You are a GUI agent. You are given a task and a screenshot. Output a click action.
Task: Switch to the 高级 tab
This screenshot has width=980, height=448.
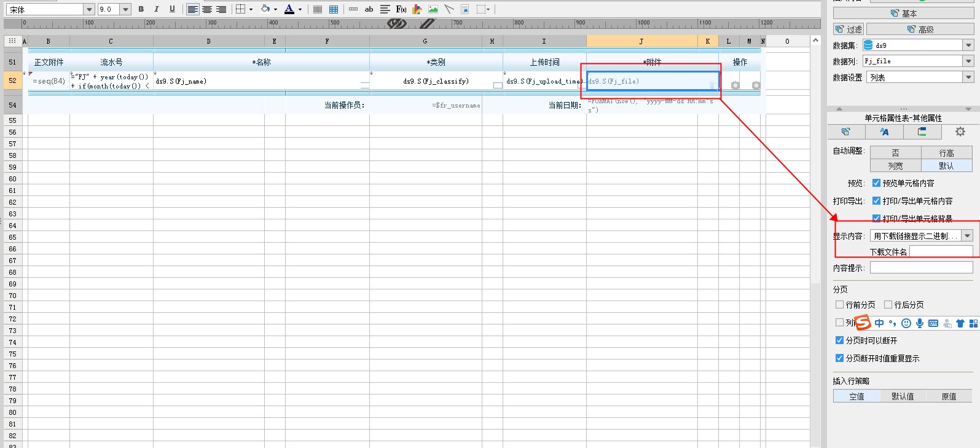pyautogui.click(x=920, y=29)
